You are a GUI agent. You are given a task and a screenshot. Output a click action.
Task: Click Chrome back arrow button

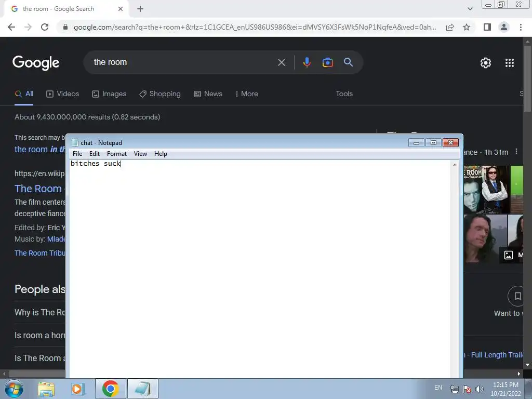(11, 27)
